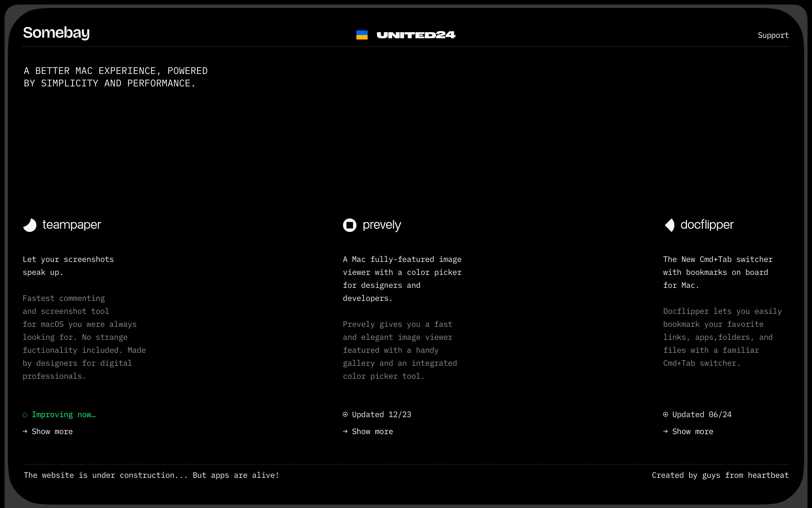Click the 'Updated 12/23' text
812x508 pixels.
coord(381,415)
